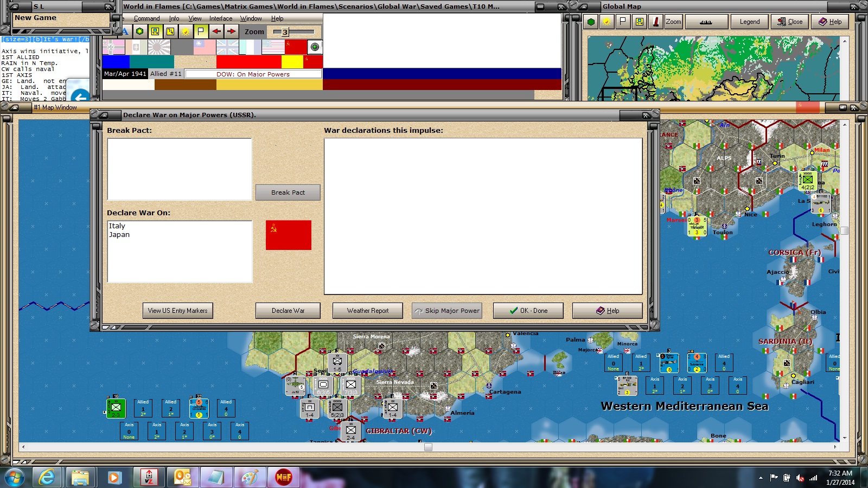Click the ships button in Global Map toolbar
This screenshot has height=488, width=868.
(706, 22)
